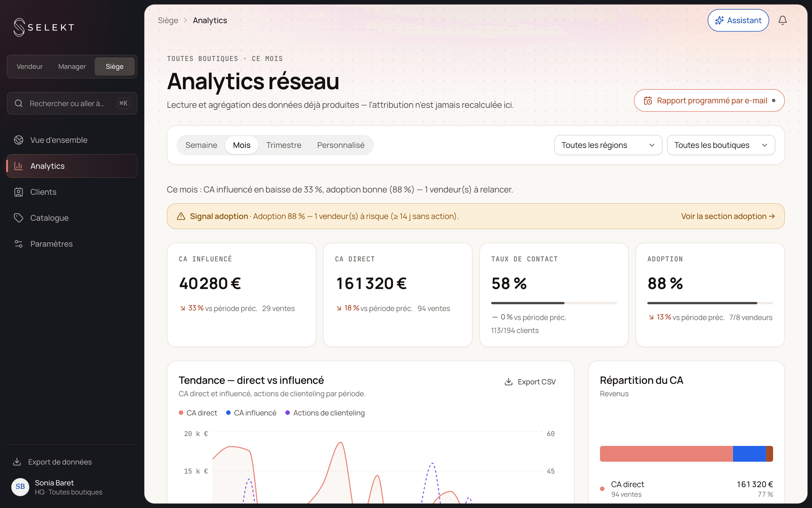The width and height of the screenshot is (812, 508).
Task: Click the Export de données download icon
Action: tap(17, 462)
